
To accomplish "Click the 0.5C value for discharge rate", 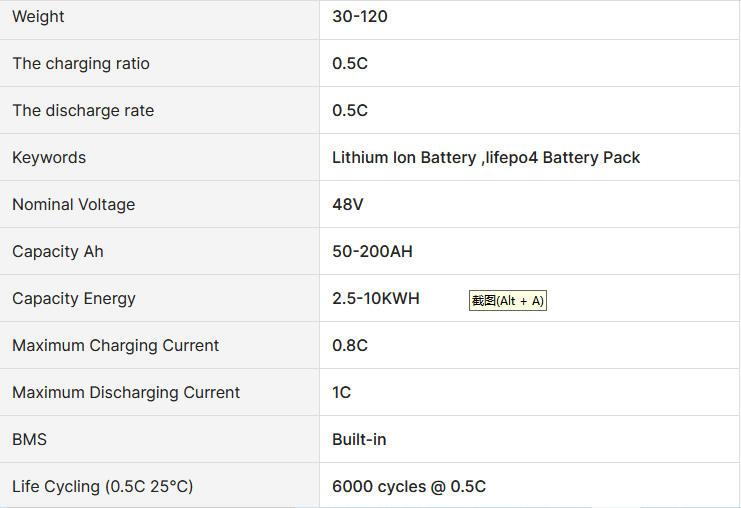I will tap(350, 111).
